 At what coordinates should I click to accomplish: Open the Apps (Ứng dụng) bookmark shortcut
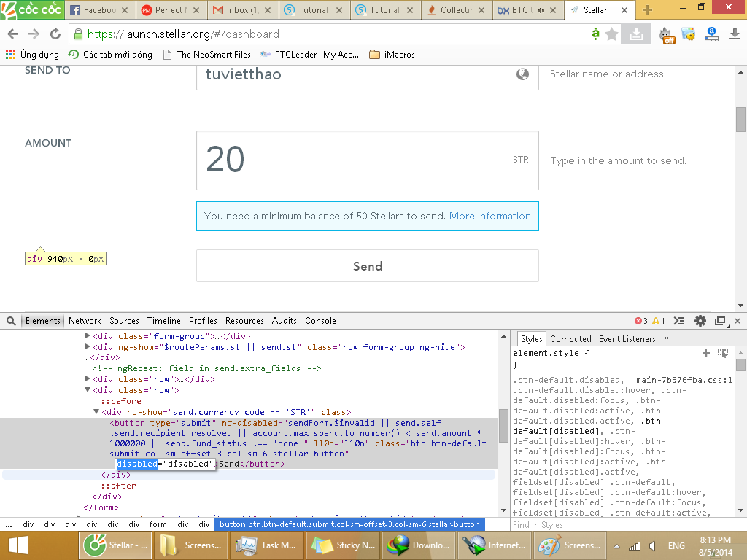(x=32, y=55)
